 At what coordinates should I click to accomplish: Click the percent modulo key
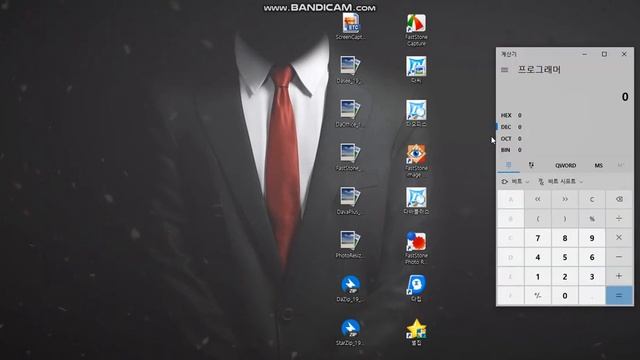(592, 219)
